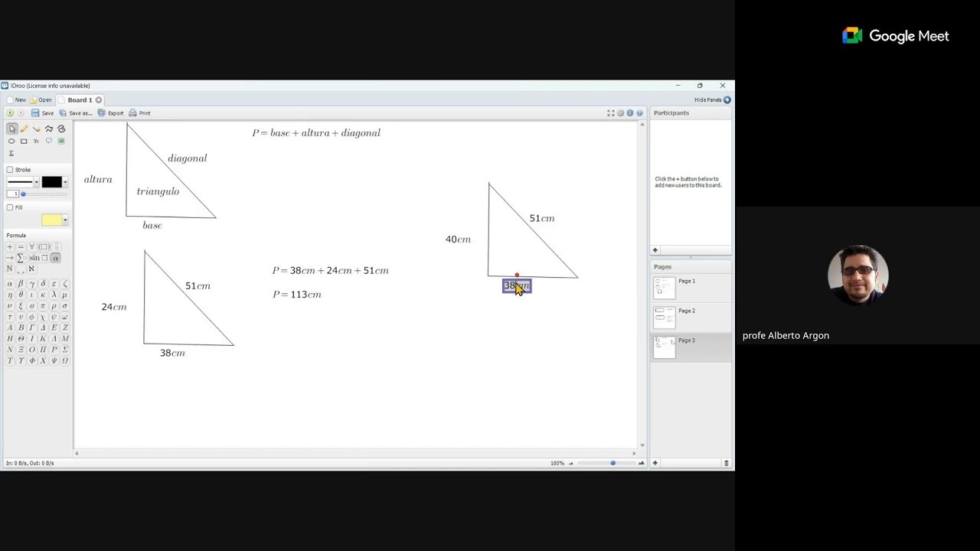Viewport: 980px width, 551px height.
Task: Click Save as... button
Action: tap(76, 113)
